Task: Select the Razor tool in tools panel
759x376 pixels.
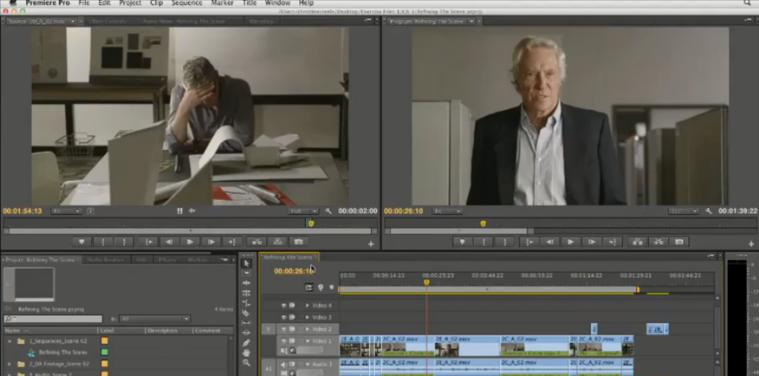Action: point(246,313)
